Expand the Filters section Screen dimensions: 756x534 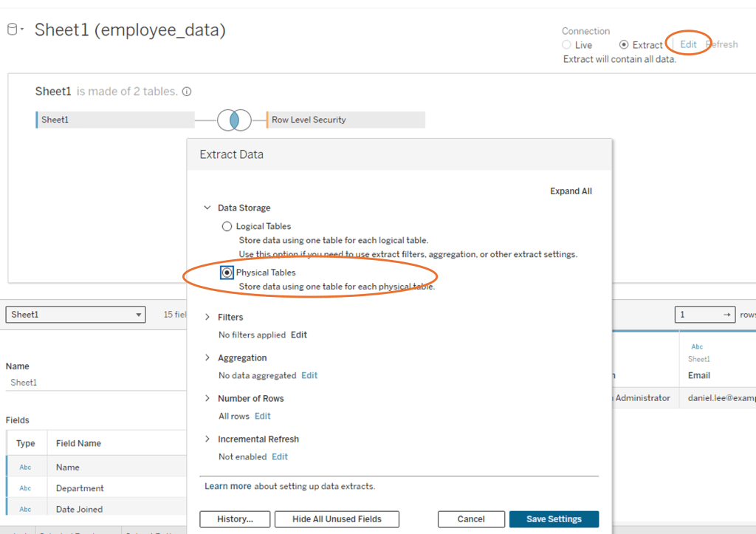206,317
